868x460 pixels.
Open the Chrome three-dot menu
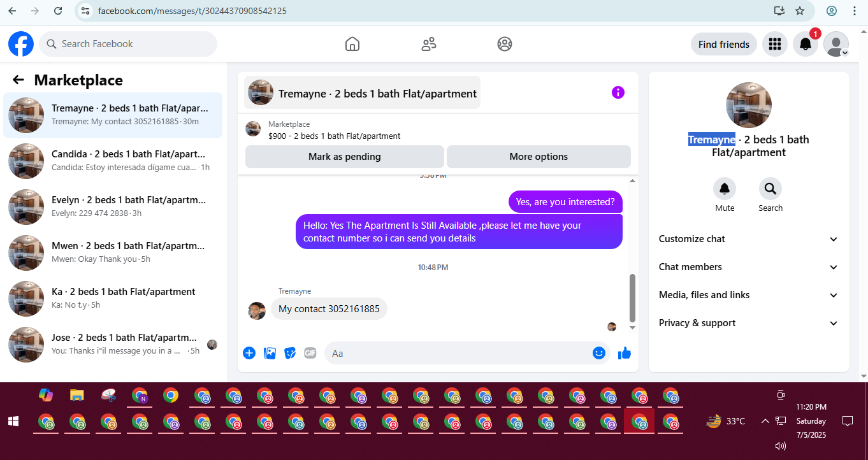coord(855,11)
